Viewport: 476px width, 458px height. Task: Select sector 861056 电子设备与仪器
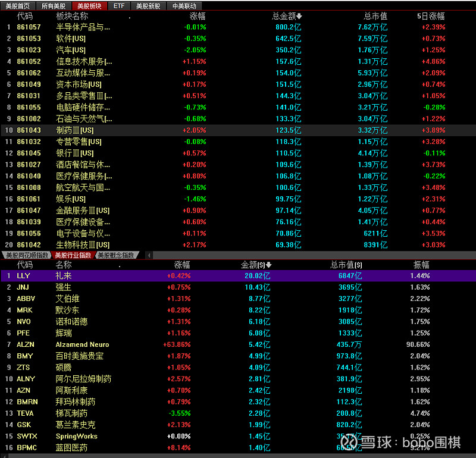[x=238, y=233]
